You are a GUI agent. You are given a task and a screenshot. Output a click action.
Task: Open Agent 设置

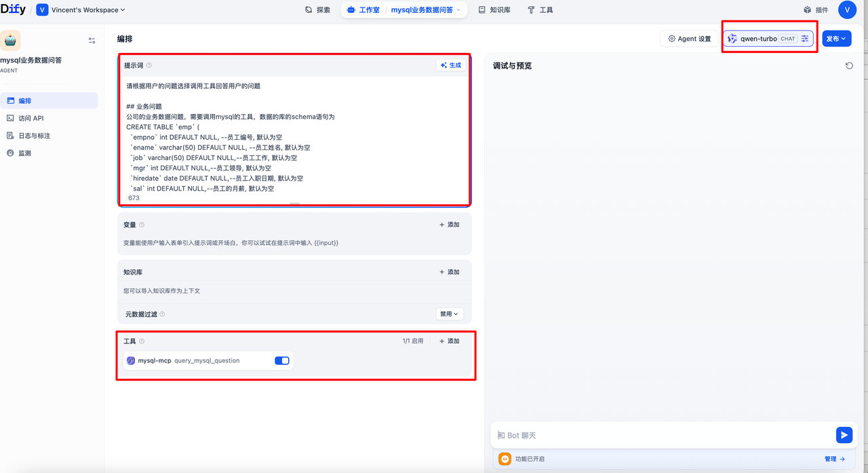click(x=689, y=39)
